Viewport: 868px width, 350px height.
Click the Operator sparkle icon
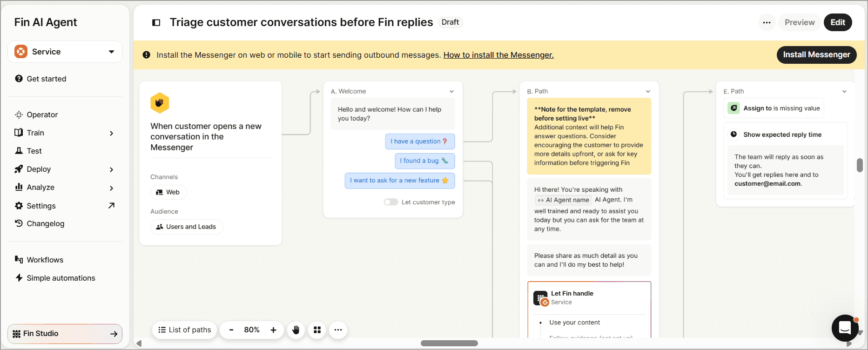[19, 114]
